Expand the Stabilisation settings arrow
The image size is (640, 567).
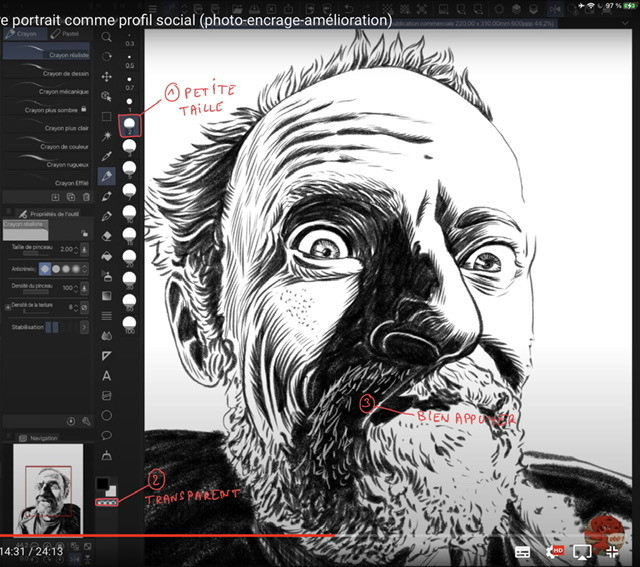85,327
